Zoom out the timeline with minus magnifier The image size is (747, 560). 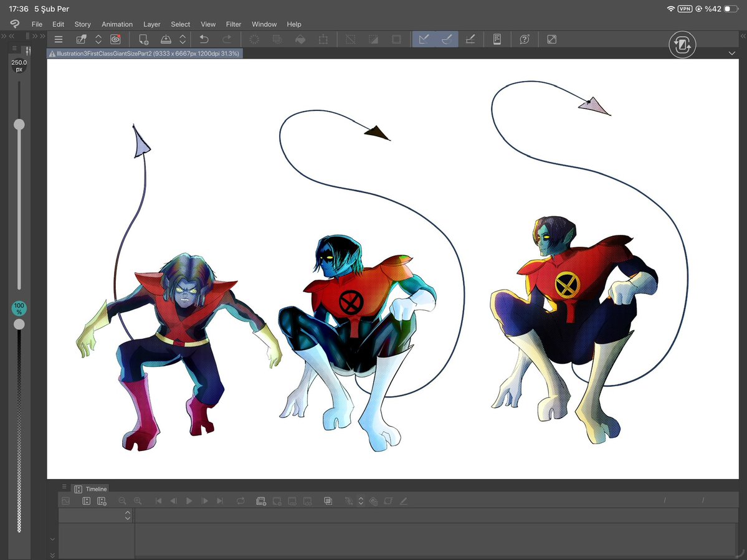coord(123,501)
